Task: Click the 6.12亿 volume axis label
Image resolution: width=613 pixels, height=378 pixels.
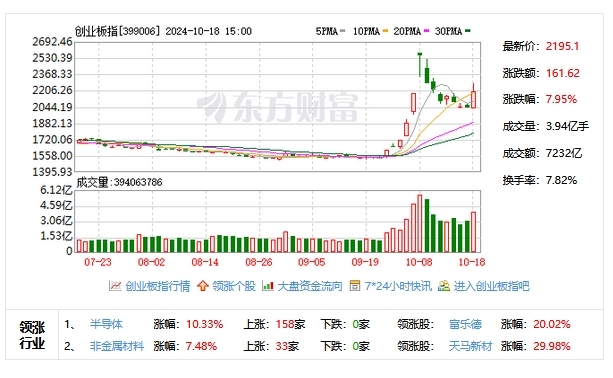Action: 56,190
